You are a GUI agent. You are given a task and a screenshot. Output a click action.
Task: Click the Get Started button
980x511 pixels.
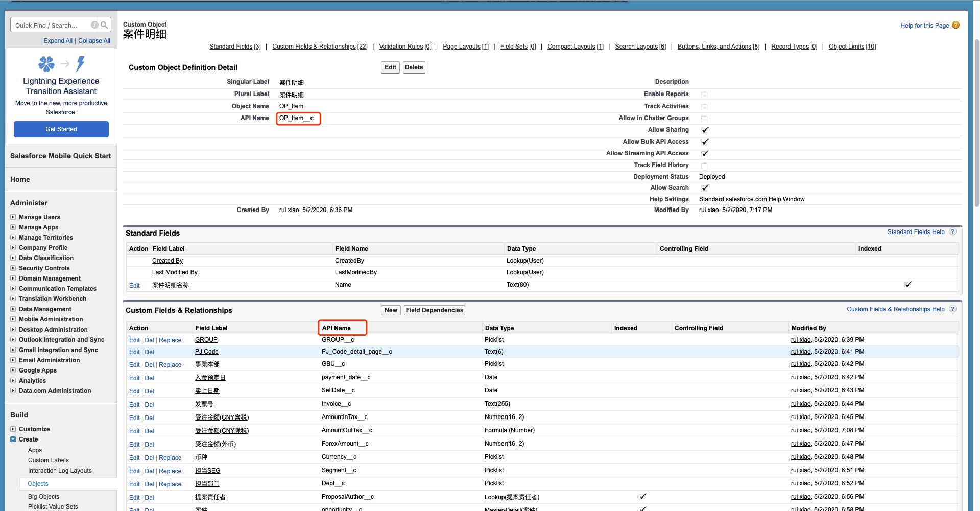click(x=61, y=129)
